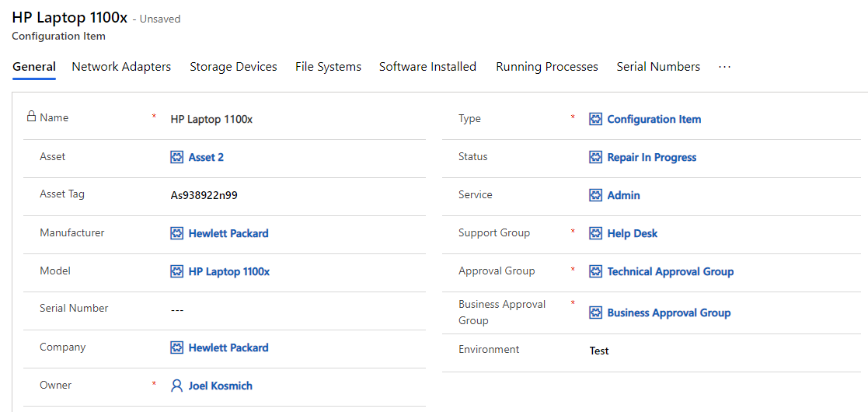Open the File Systems tab
The height and width of the screenshot is (412, 868).
click(x=328, y=67)
